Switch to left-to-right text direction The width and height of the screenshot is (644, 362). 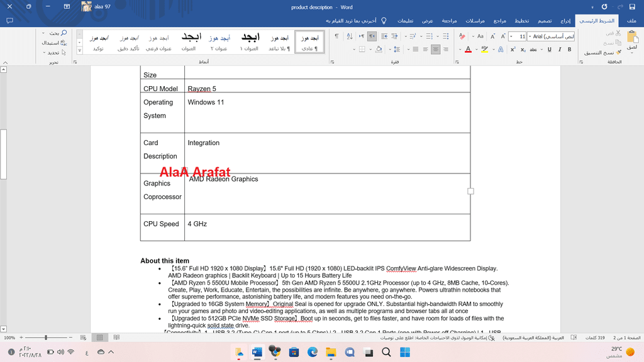(362, 36)
